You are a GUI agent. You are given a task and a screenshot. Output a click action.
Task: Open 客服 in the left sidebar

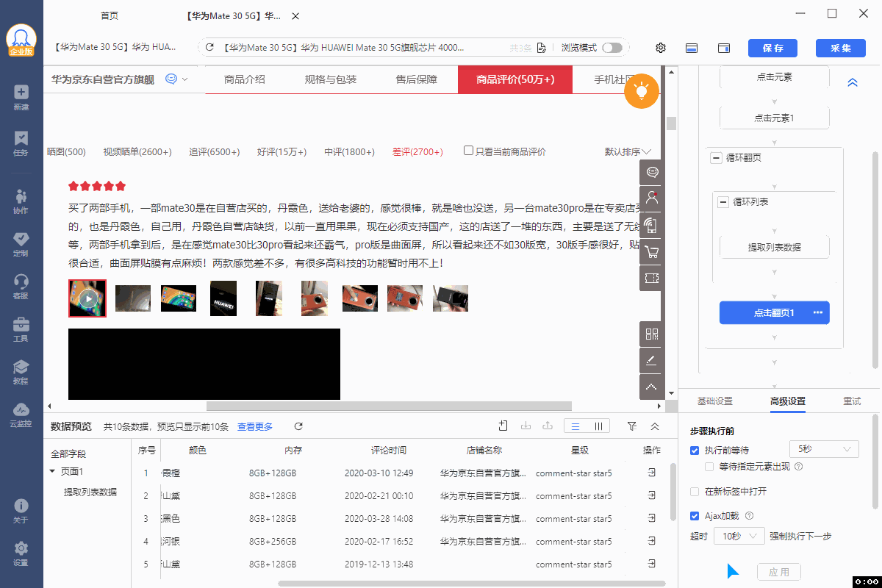tap(21, 287)
